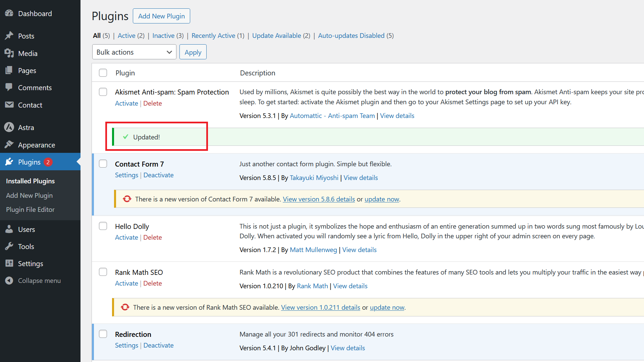Open Automattic Anti-spam Team author link

coord(332,116)
